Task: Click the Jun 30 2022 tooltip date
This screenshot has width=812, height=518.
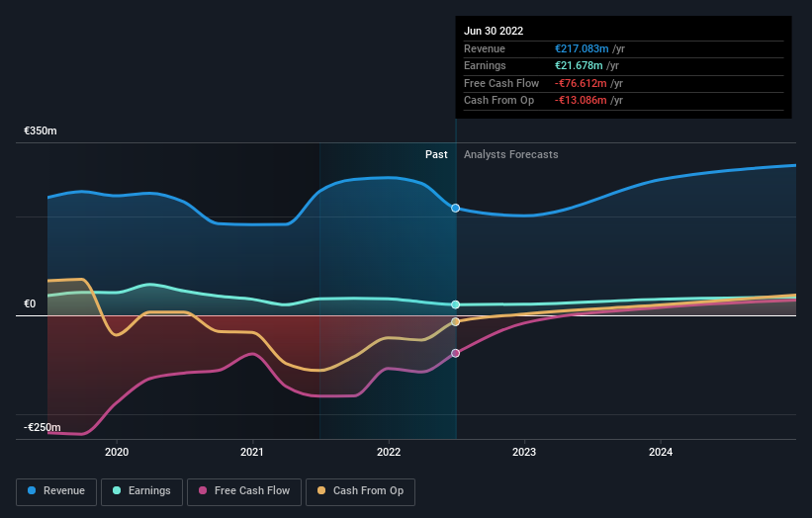Action: 494,31
